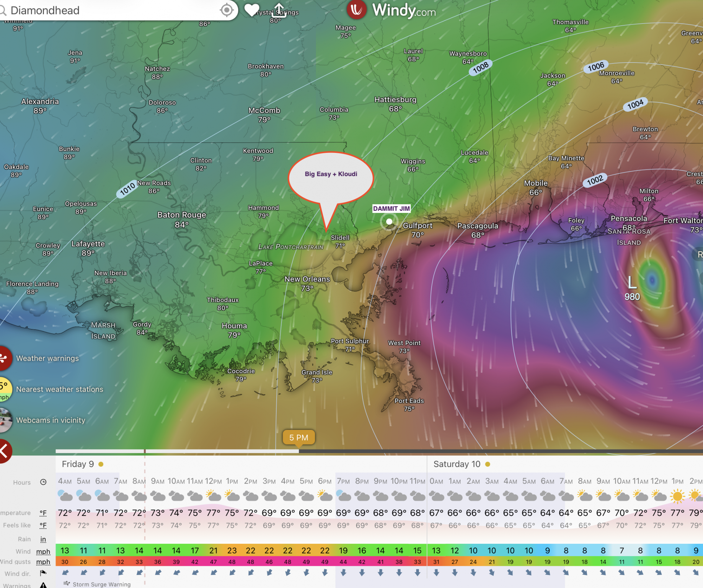Click the Wind dir. flag icon
The image size is (703, 588).
[x=43, y=573]
